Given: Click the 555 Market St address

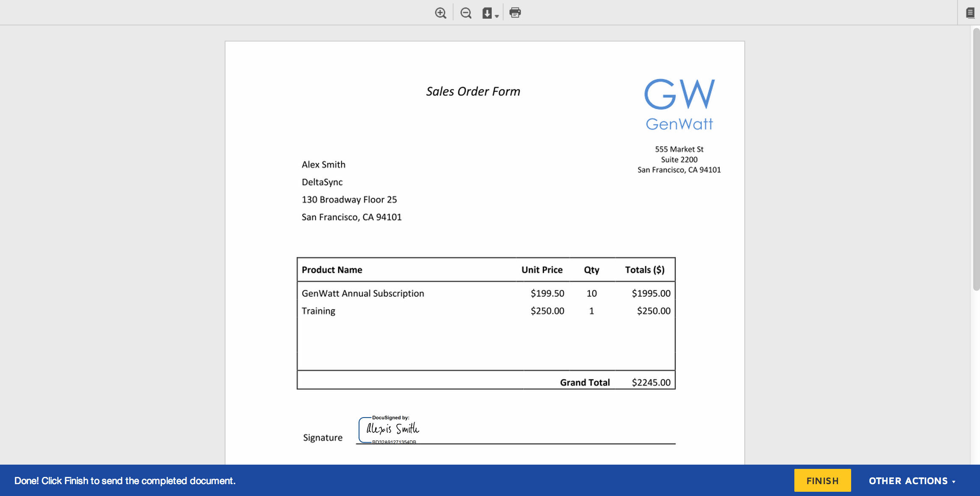Looking at the screenshot, I should coord(679,149).
